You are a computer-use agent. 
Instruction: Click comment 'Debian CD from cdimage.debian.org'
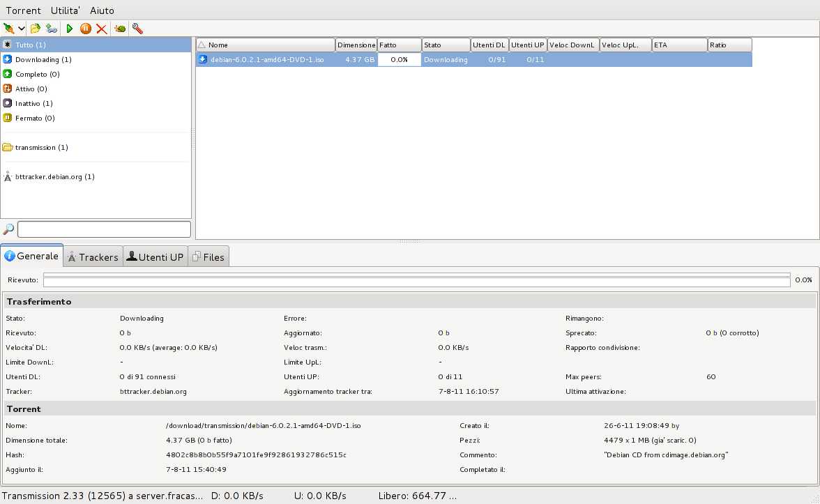(x=666, y=455)
